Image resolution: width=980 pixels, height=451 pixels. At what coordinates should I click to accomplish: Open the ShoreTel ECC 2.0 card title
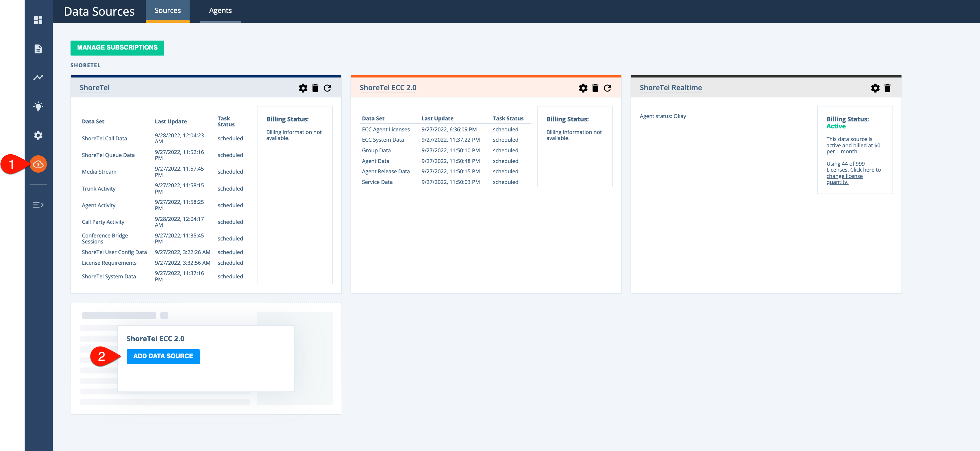click(x=388, y=88)
